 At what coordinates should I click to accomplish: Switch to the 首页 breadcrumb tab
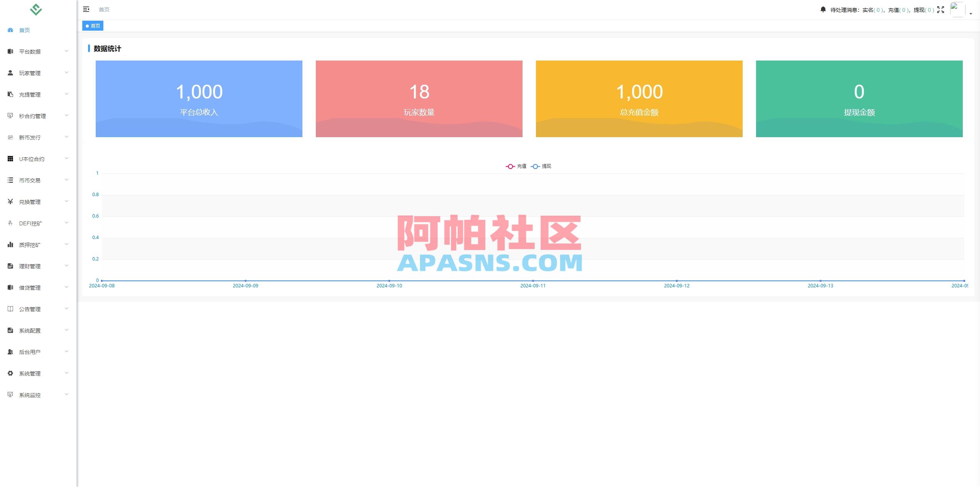tap(93, 26)
